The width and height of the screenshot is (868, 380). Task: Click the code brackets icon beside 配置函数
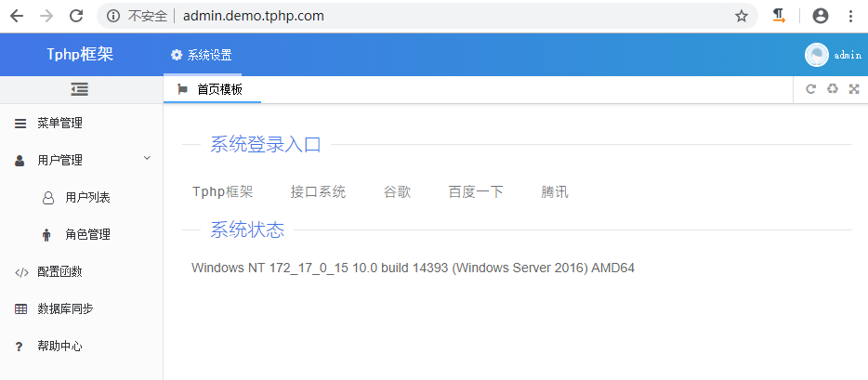(21, 272)
